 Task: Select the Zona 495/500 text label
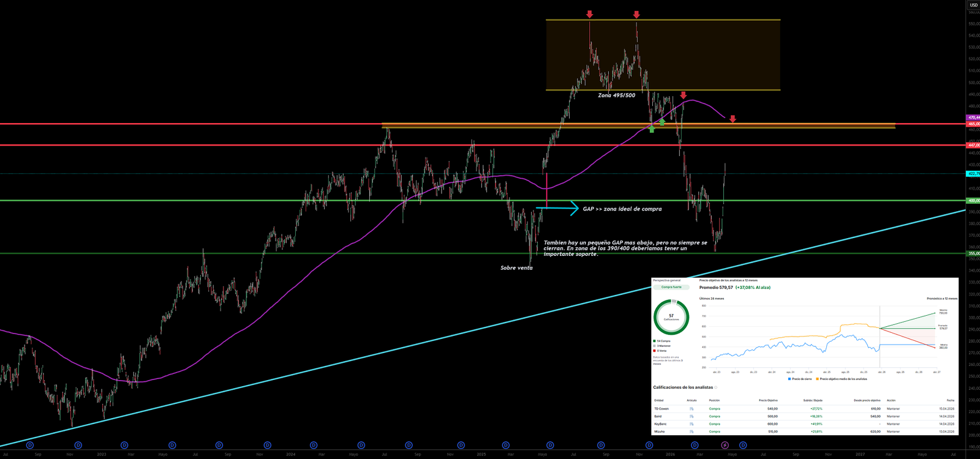tap(616, 95)
